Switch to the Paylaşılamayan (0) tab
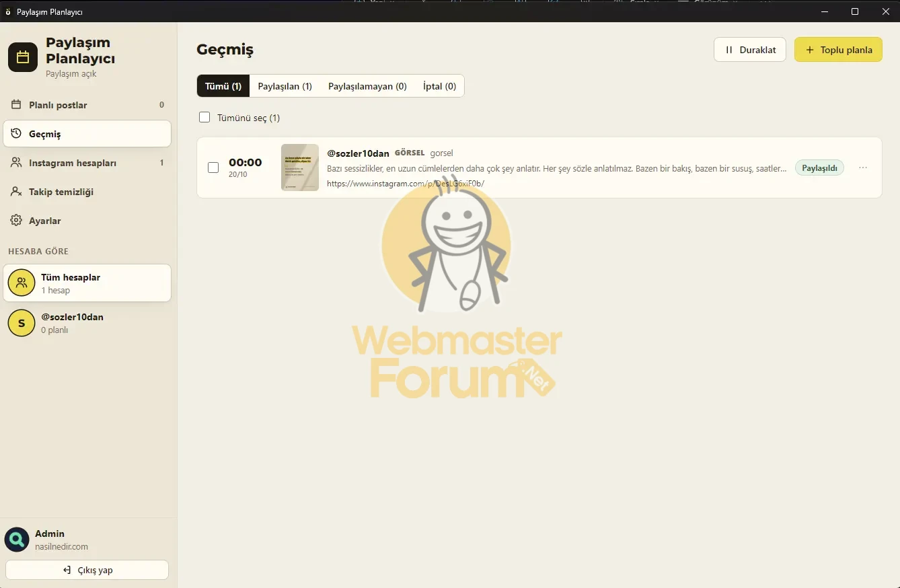The height and width of the screenshot is (588, 900). [367, 86]
